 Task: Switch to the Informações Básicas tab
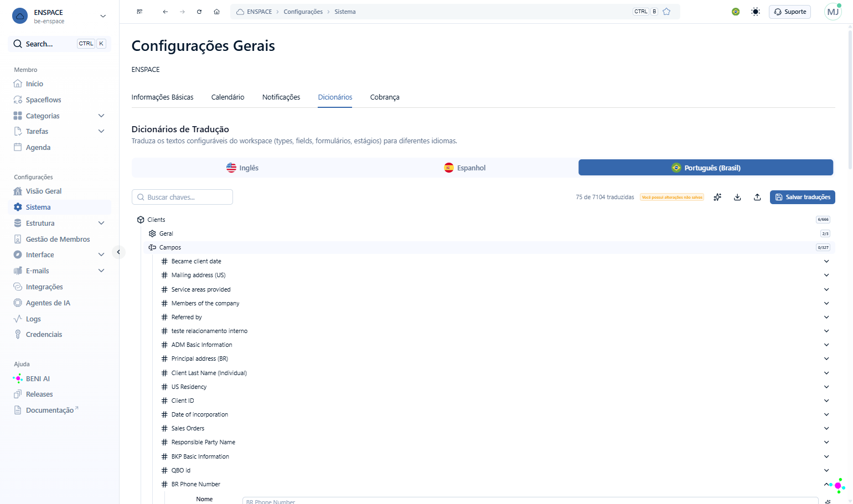(162, 97)
